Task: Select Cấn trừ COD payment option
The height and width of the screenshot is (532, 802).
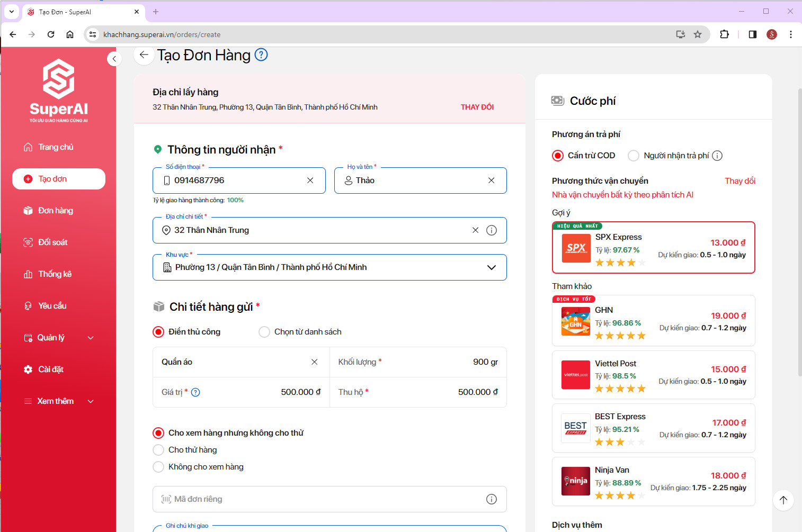Action: click(557, 156)
